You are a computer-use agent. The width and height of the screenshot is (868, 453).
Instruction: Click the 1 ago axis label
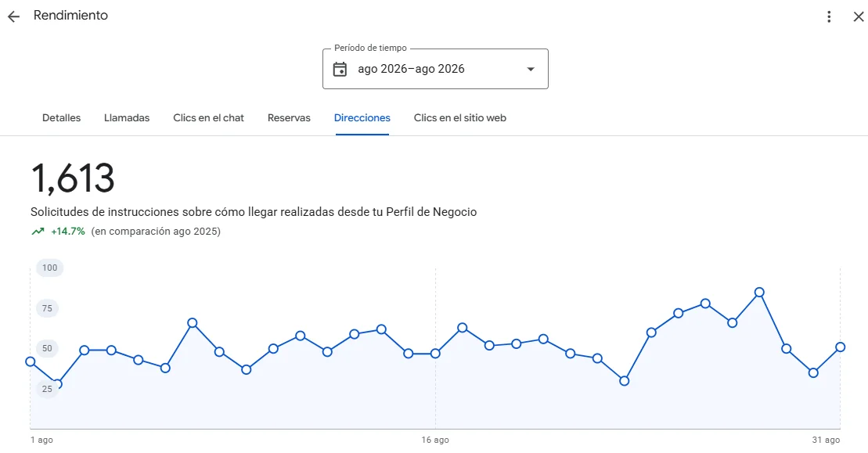(x=42, y=440)
